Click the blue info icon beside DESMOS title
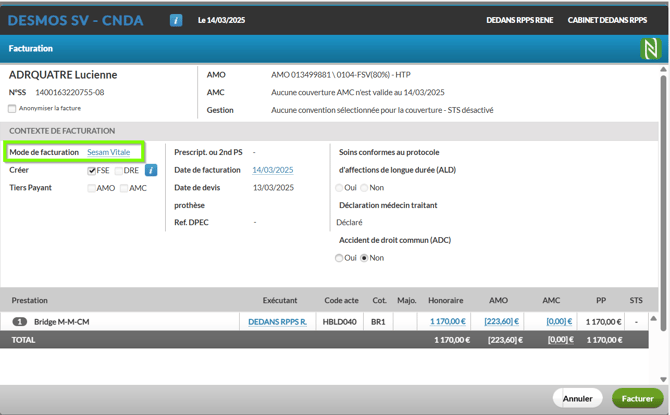 coord(176,20)
